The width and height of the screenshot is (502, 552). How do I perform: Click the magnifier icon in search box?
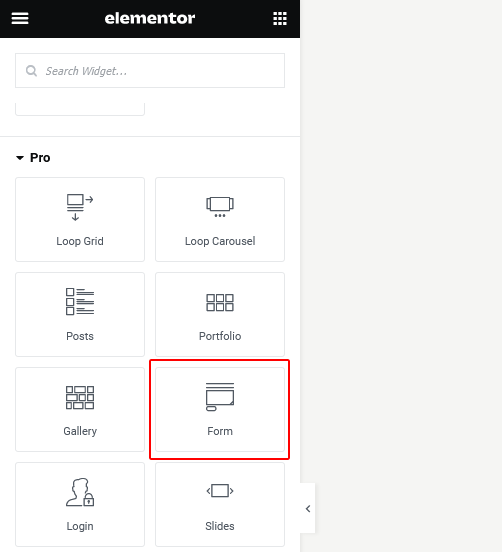click(x=31, y=71)
